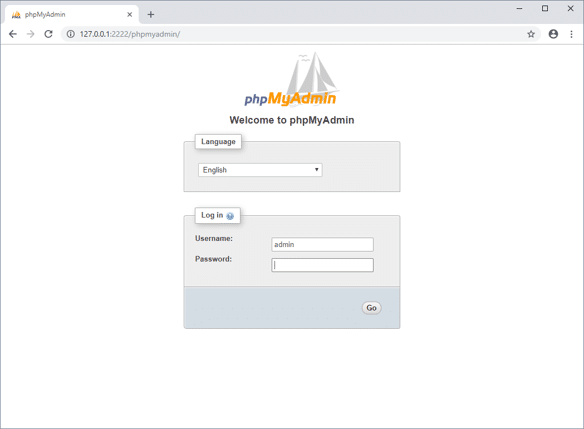
Task: Click the browser forward arrow
Action: (31, 34)
